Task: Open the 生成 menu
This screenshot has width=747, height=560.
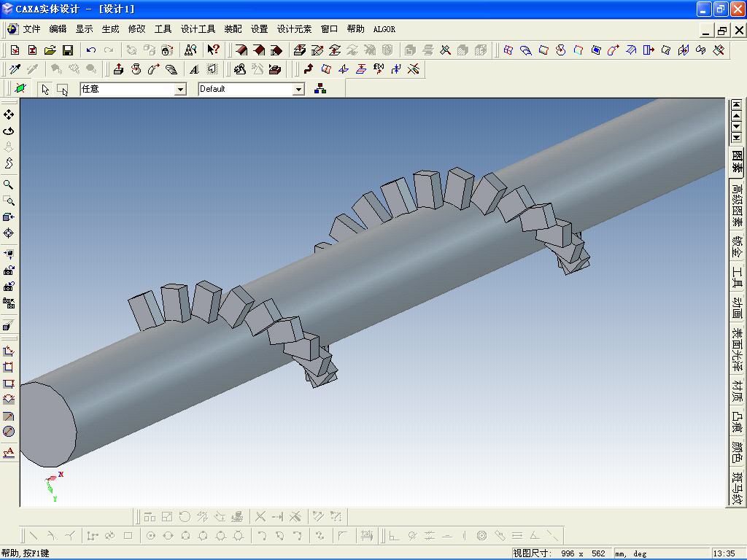Action: 110,29
